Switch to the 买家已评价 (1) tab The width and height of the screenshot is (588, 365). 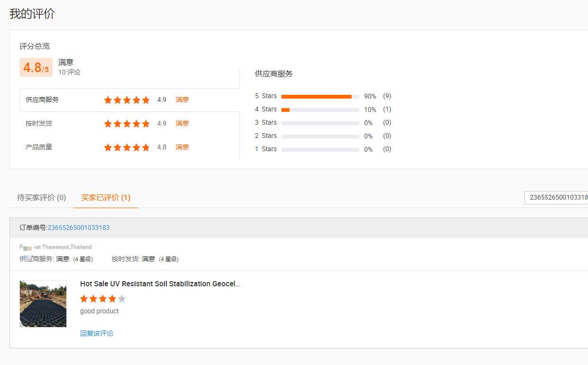(x=106, y=198)
